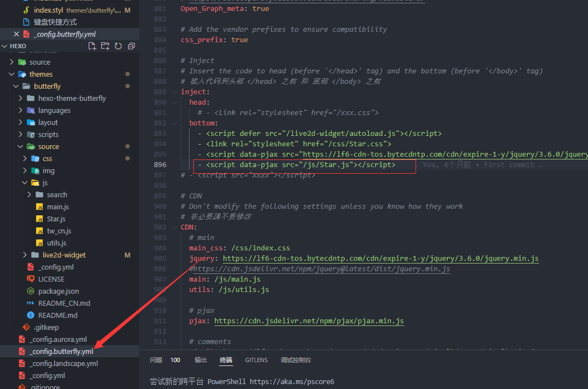The image size is (588, 389).
Task: Expand the hexo-theme-butterfly folder
Action: (20, 98)
